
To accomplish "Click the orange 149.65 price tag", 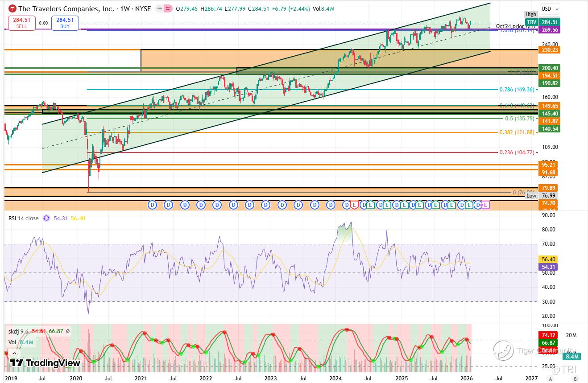I will [x=549, y=106].
